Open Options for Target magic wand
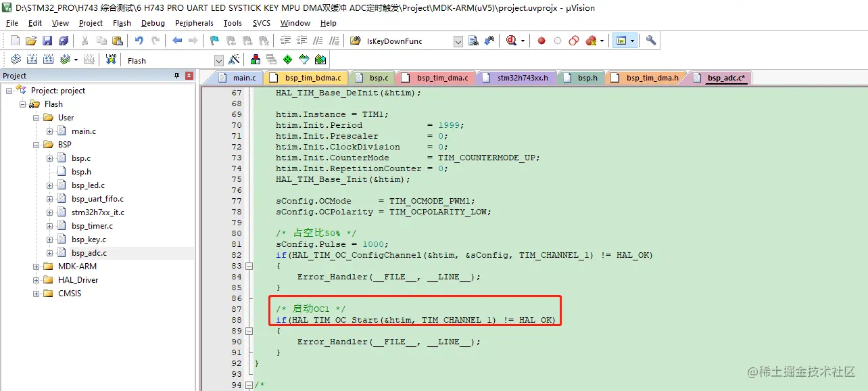The image size is (868, 391). coord(235,60)
